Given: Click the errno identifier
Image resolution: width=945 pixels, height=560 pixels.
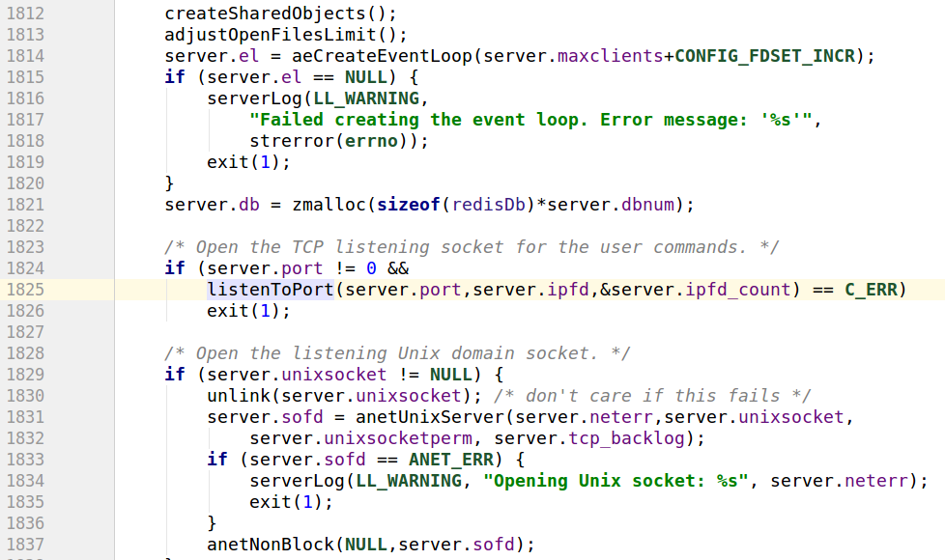Looking at the screenshot, I should coord(371,141).
